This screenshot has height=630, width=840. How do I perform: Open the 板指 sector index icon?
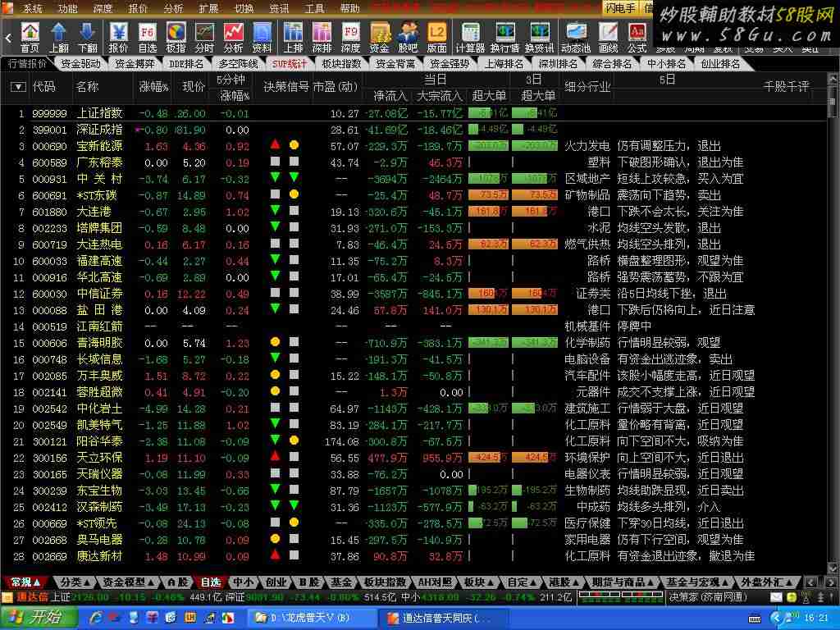tap(176, 38)
